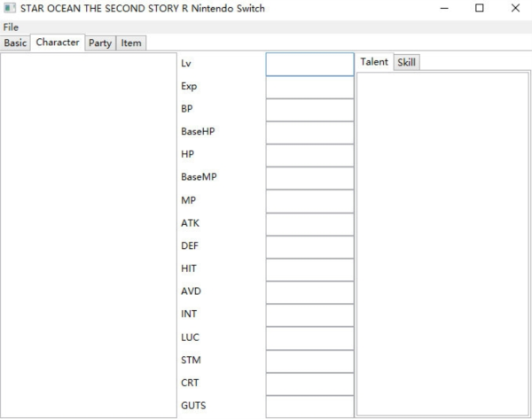Click the ATK value box

(x=309, y=224)
